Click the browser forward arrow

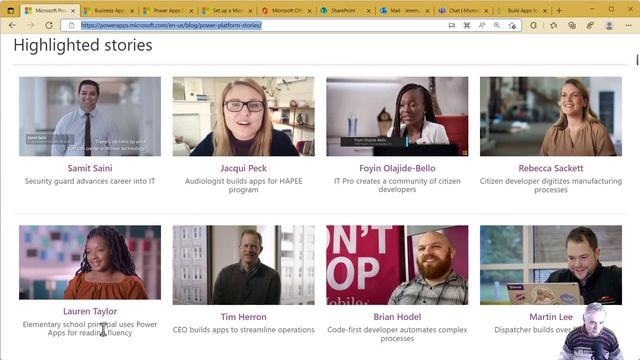click(31, 25)
